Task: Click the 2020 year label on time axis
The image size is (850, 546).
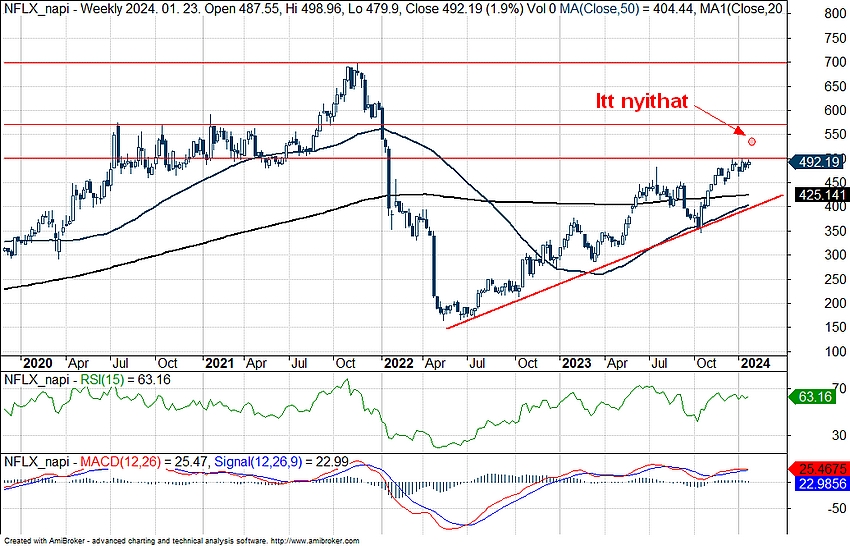Action: [x=37, y=363]
